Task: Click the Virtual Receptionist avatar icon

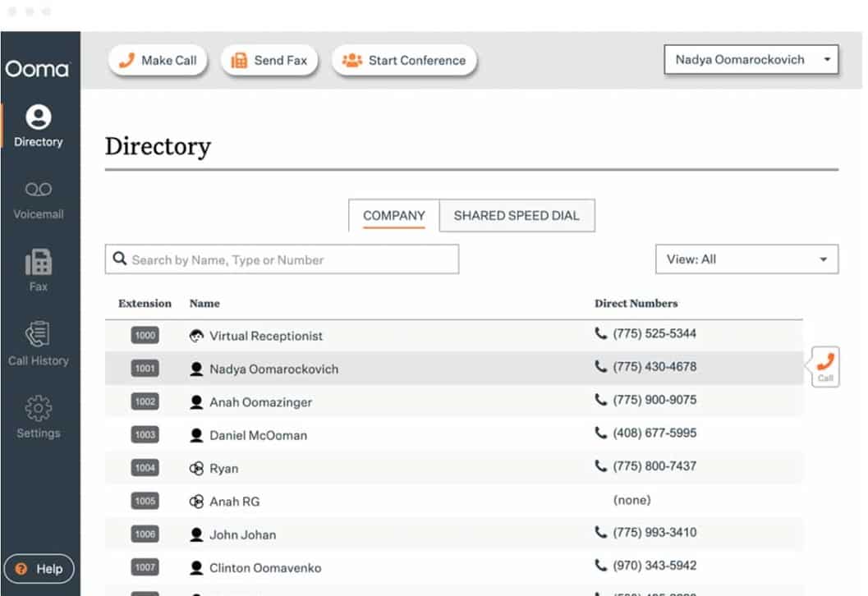Action: (x=196, y=336)
